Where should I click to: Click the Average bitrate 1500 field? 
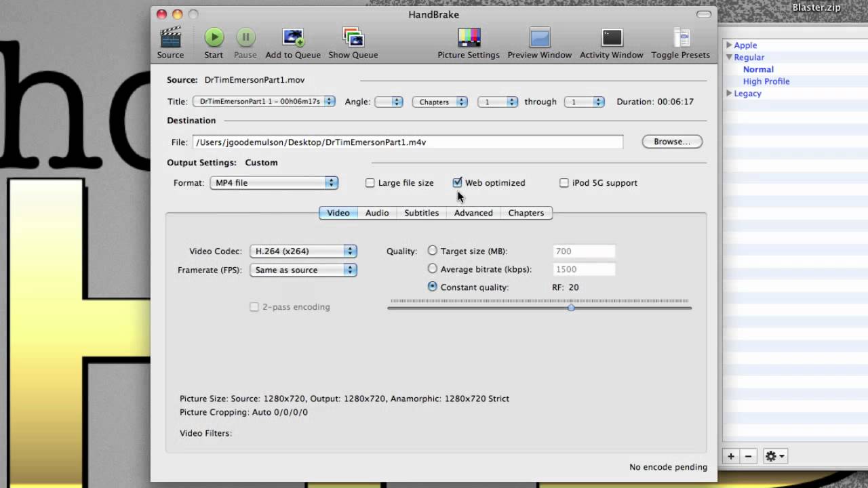click(x=584, y=269)
